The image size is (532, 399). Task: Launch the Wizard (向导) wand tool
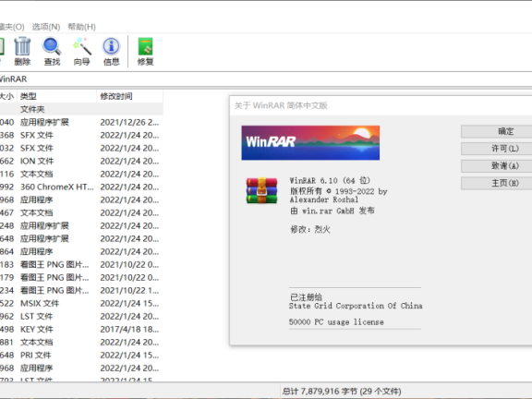point(82,51)
